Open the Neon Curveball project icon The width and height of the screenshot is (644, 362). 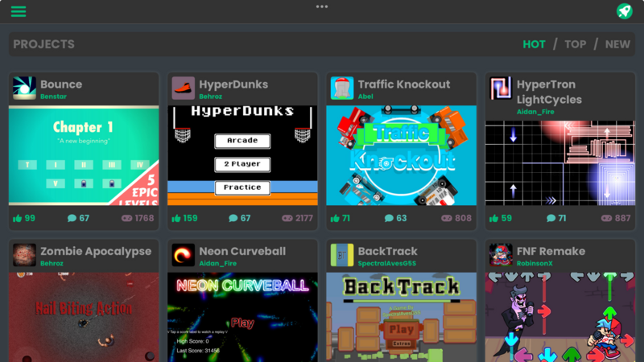[184, 255]
